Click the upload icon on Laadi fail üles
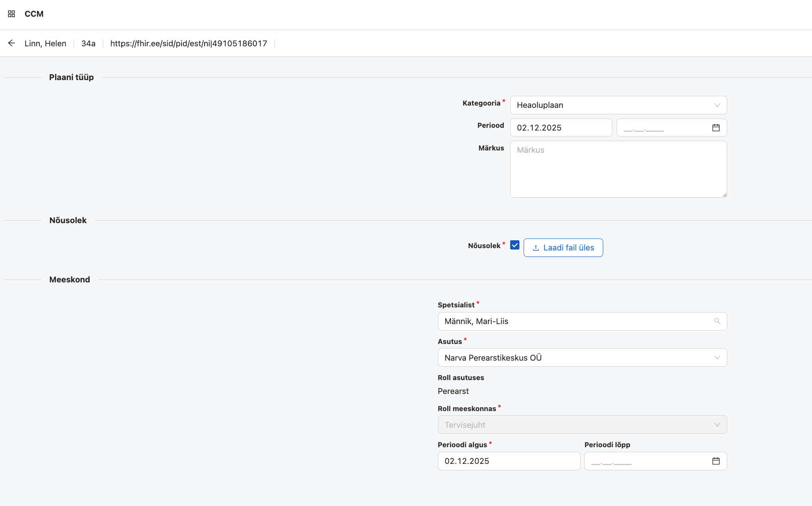The image size is (812, 506). tap(536, 248)
